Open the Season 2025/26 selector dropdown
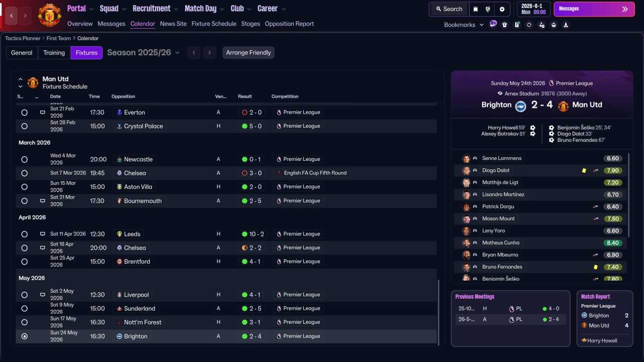Viewport: 644px width, 362px height. coord(143,53)
